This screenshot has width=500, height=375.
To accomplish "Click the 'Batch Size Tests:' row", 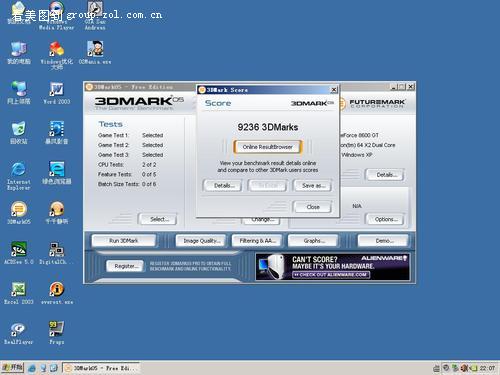I will click(127, 184).
